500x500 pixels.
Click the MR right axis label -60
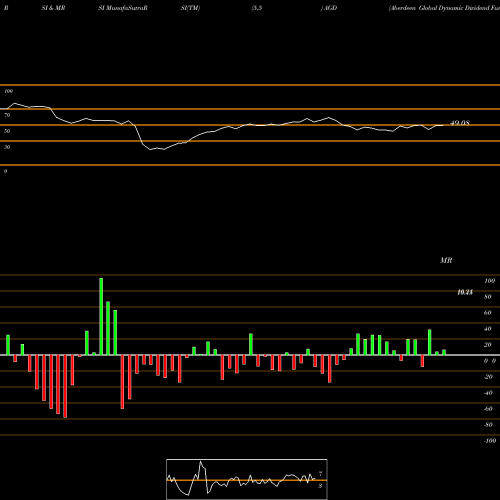click(x=488, y=409)
